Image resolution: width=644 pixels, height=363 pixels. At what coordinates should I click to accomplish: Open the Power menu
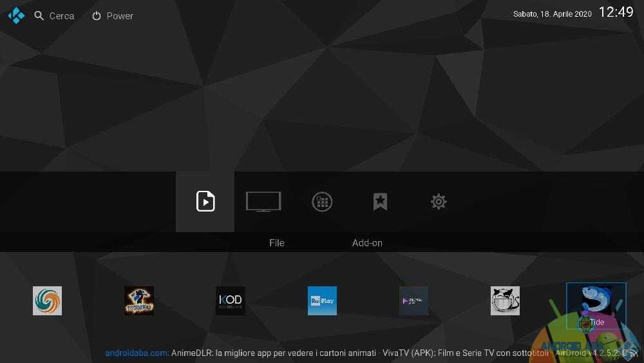(x=113, y=16)
